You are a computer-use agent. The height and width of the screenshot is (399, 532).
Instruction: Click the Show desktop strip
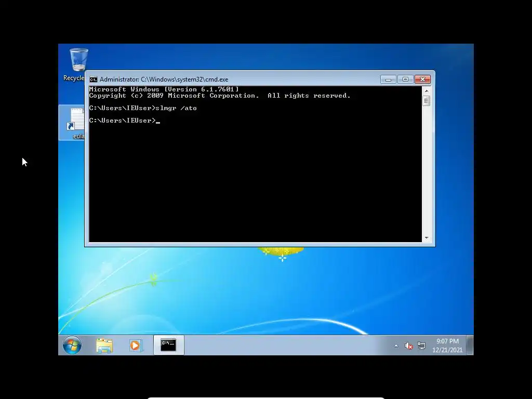(x=470, y=345)
